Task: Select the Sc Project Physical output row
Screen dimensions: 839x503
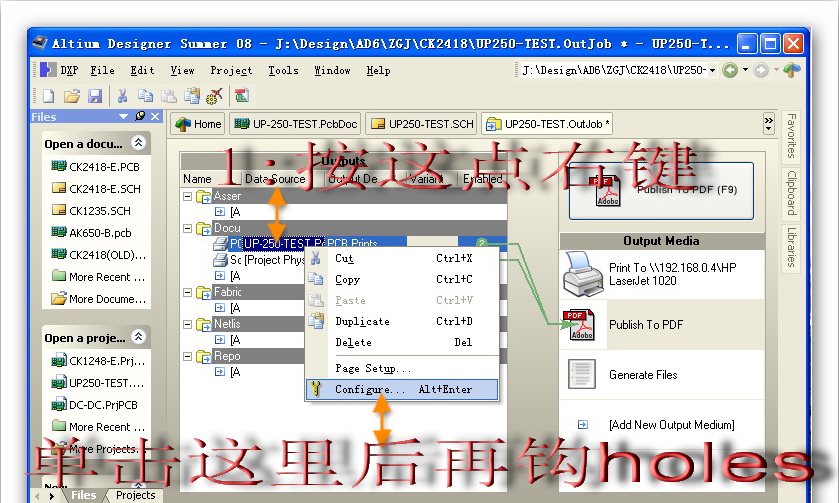Action: tap(259, 260)
